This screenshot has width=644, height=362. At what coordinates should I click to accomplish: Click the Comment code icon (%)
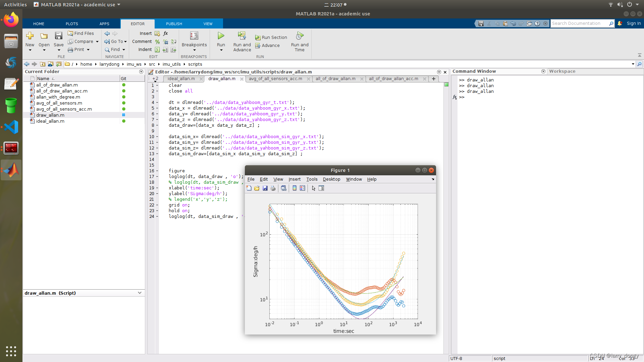click(x=157, y=42)
